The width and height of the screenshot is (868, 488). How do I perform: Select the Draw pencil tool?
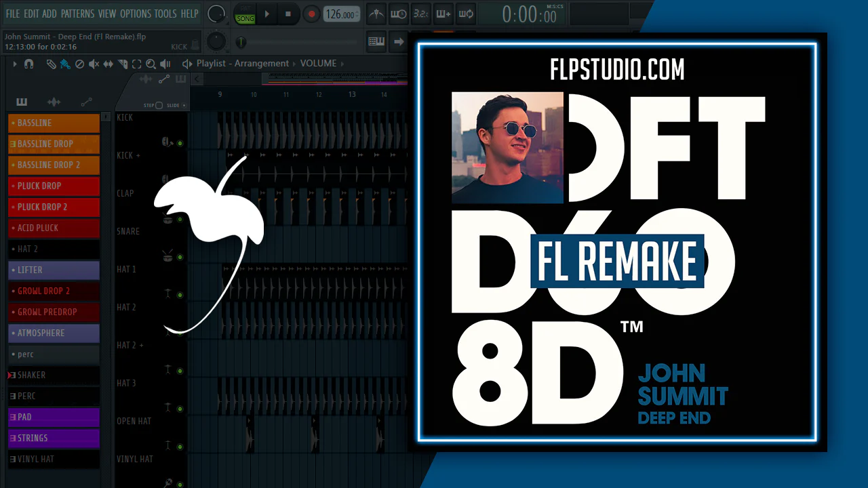[52, 64]
